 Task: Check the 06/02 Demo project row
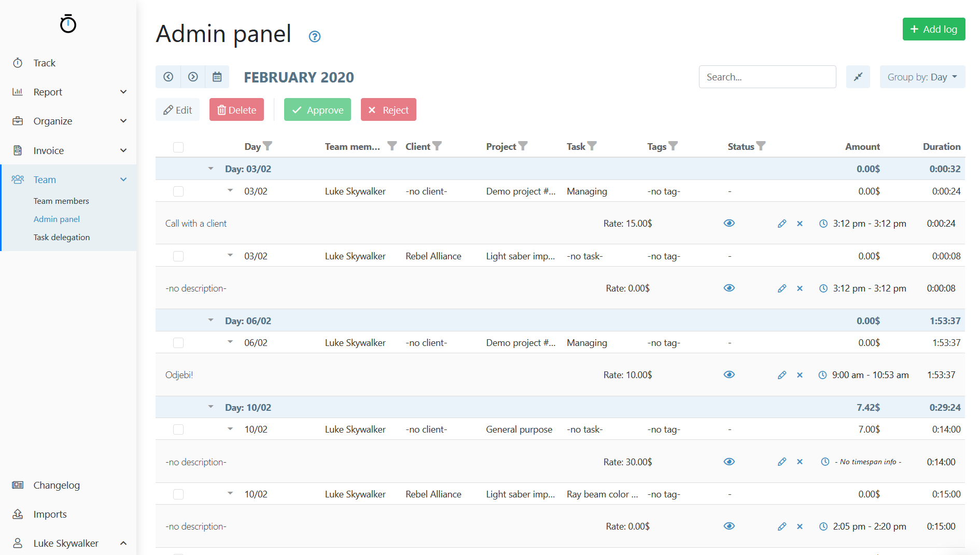click(178, 343)
